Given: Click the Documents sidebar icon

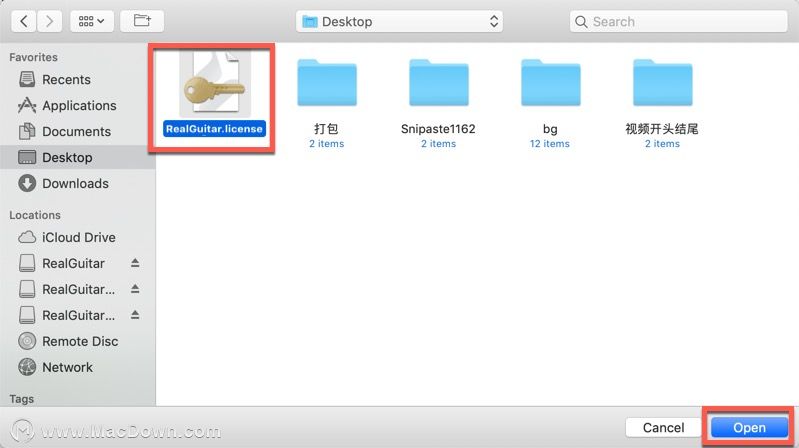Looking at the screenshot, I should coord(27,131).
